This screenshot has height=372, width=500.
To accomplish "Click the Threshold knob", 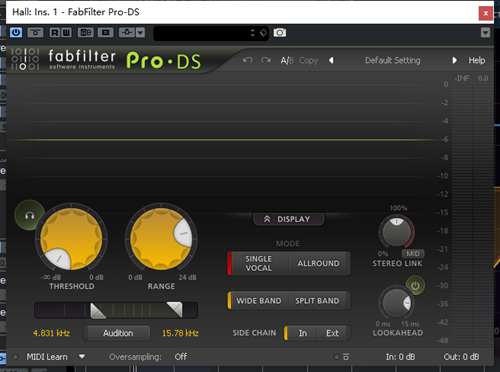I will point(71,238).
